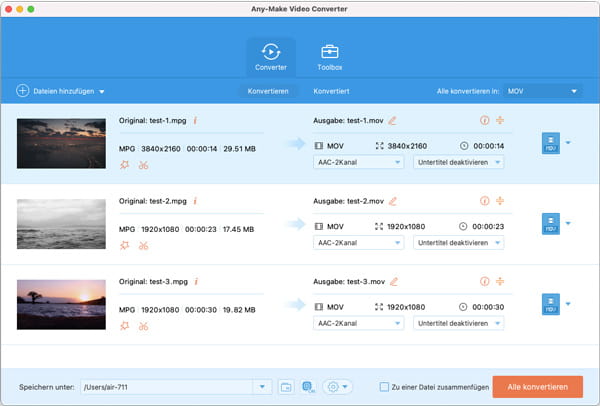Click compress icon for test-2.mov
This screenshot has width=600, height=406.
point(500,201)
